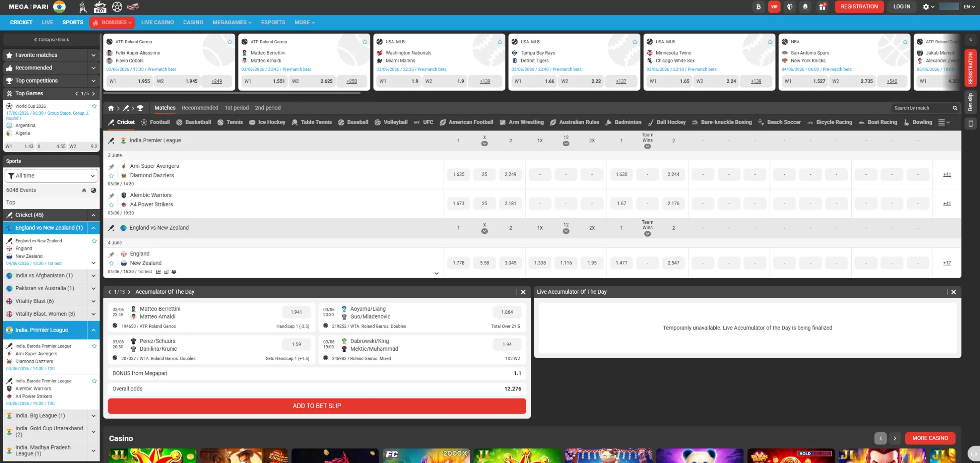The height and width of the screenshot is (463, 980).
Task: Select the Tennis sport filter
Action: tap(230, 122)
